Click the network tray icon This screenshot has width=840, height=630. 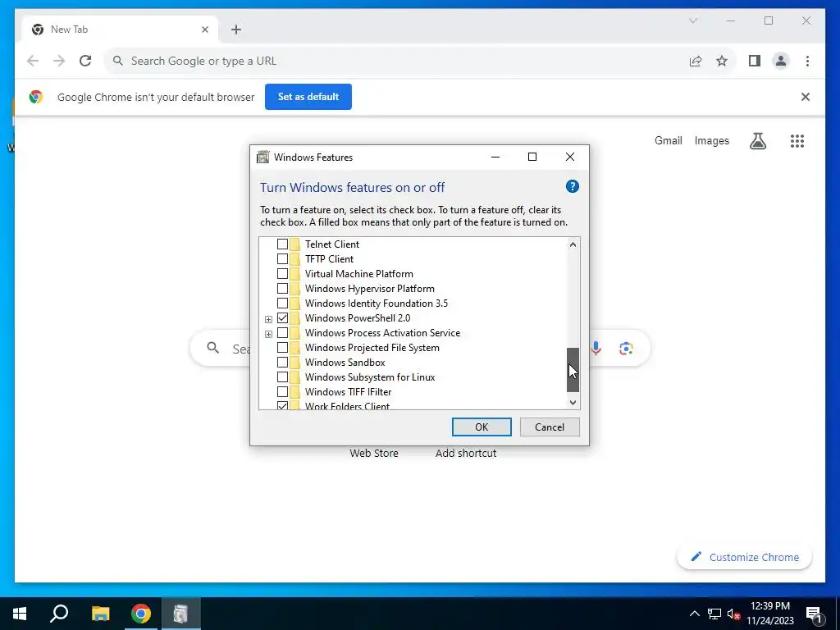coord(714,614)
